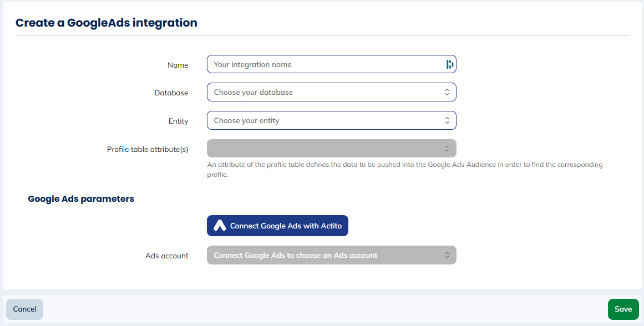Click the Create a GoogleAds integration title
The image size is (644, 326).
point(106,23)
